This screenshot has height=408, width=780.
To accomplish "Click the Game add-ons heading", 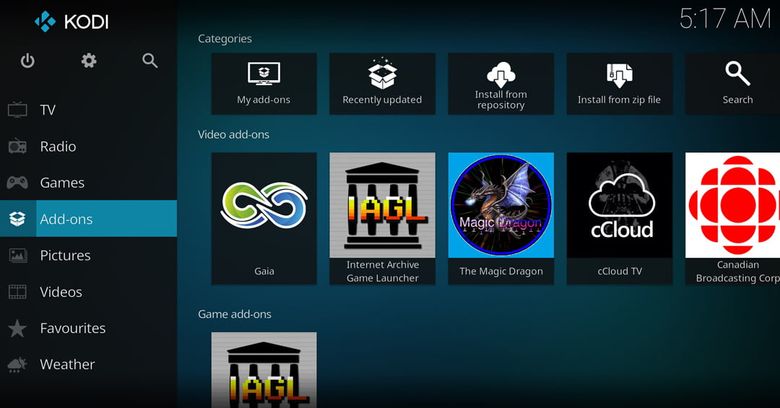I will click(x=234, y=314).
